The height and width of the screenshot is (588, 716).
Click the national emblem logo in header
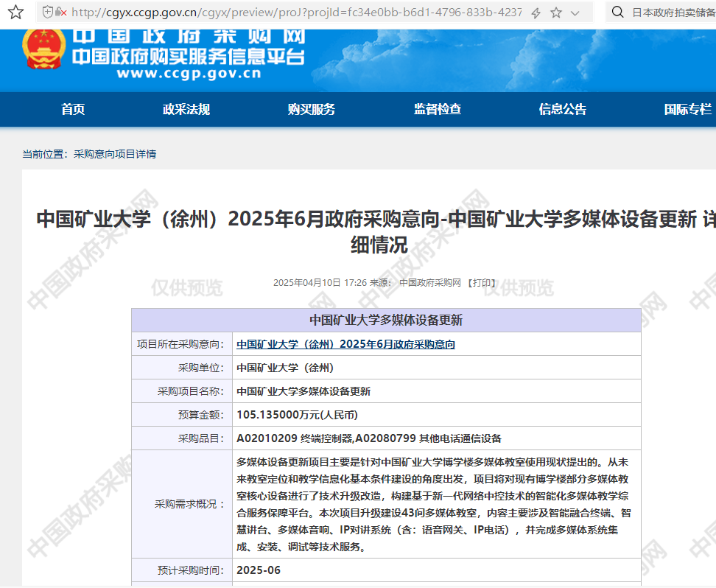[44, 49]
